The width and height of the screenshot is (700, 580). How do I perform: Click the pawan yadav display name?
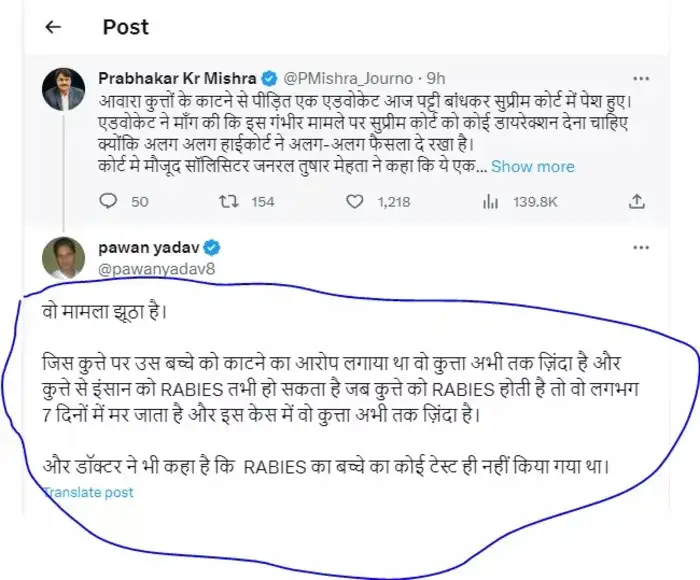(149, 247)
